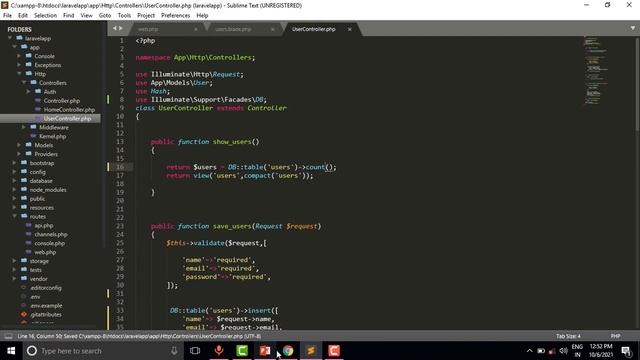Expand the node_modules folder
The width and height of the screenshot is (640, 360).
14,190
